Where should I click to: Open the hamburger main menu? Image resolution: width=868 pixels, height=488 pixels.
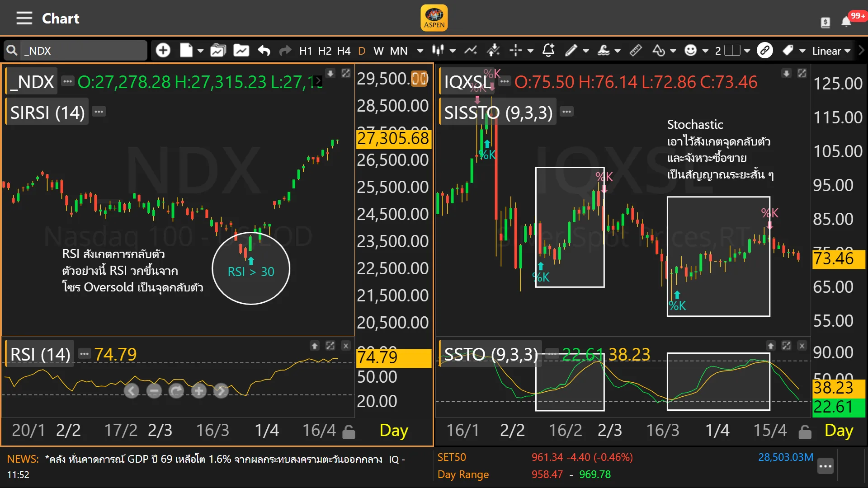24,19
